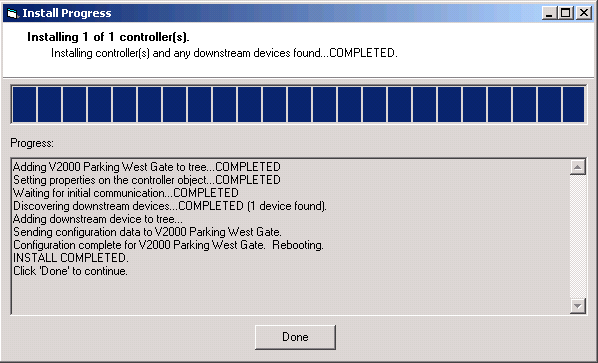The image size is (598, 363).
Task: Minimize the Install Progress window
Action: tap(549, 13)
